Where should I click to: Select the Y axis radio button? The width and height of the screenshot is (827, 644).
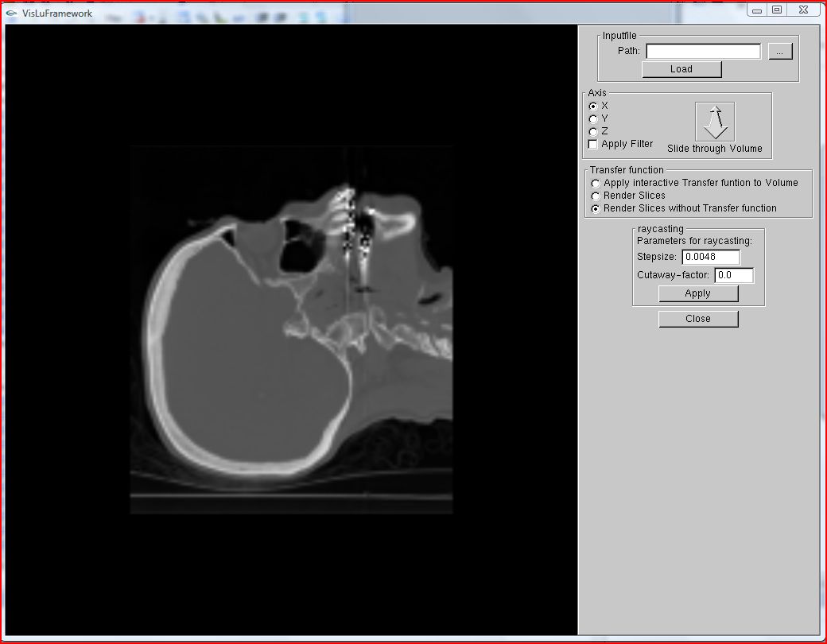point(593,118)
